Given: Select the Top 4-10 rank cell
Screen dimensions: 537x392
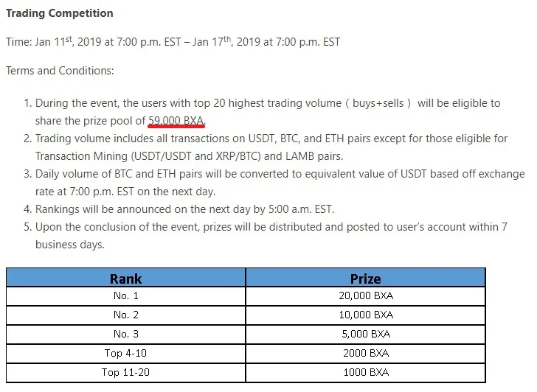Looking at the screenshot, I should [x=125, y=354].
